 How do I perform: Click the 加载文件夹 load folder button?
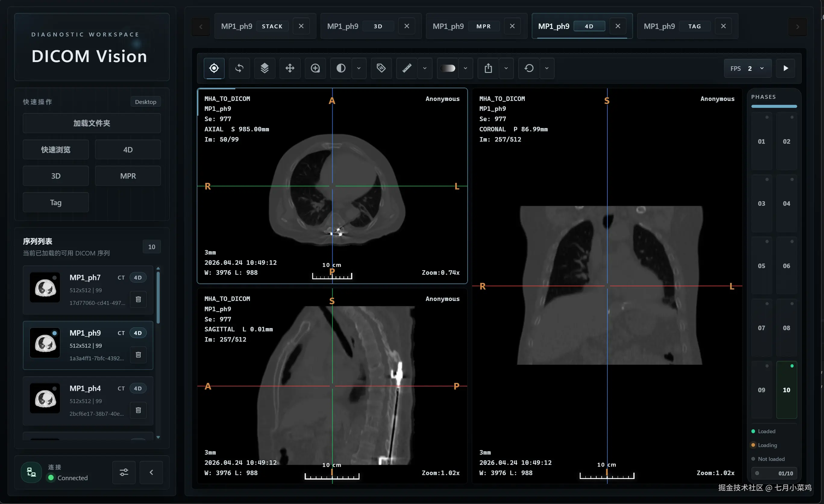click(92, 123)
